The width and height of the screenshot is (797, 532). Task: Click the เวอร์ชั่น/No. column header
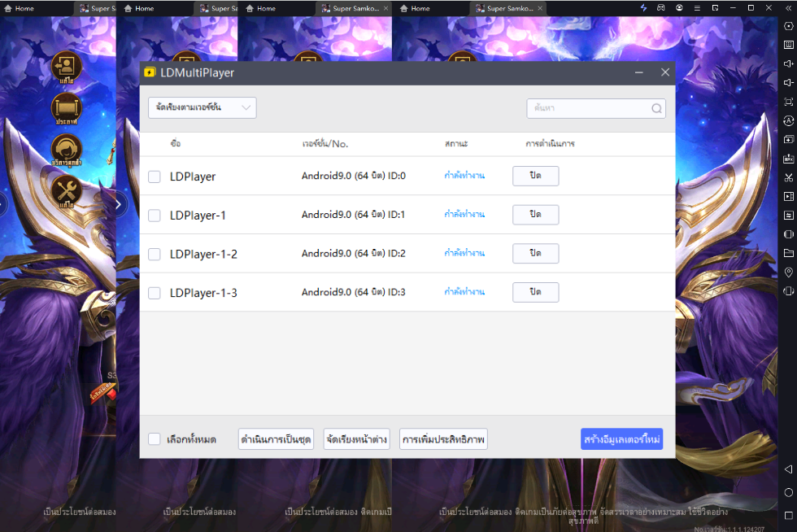click(324, 144)
